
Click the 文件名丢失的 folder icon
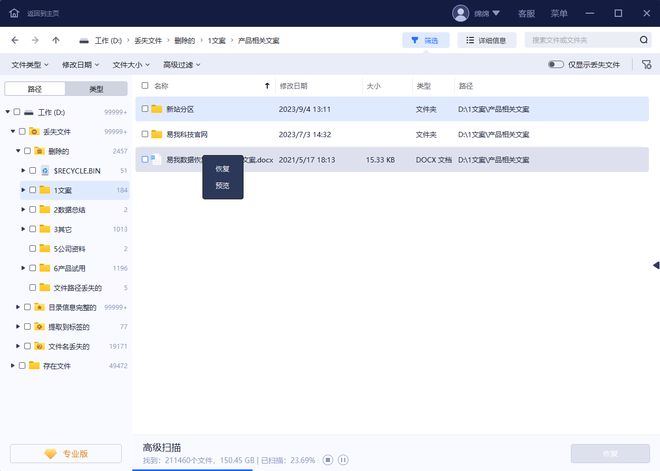point(40,346)
